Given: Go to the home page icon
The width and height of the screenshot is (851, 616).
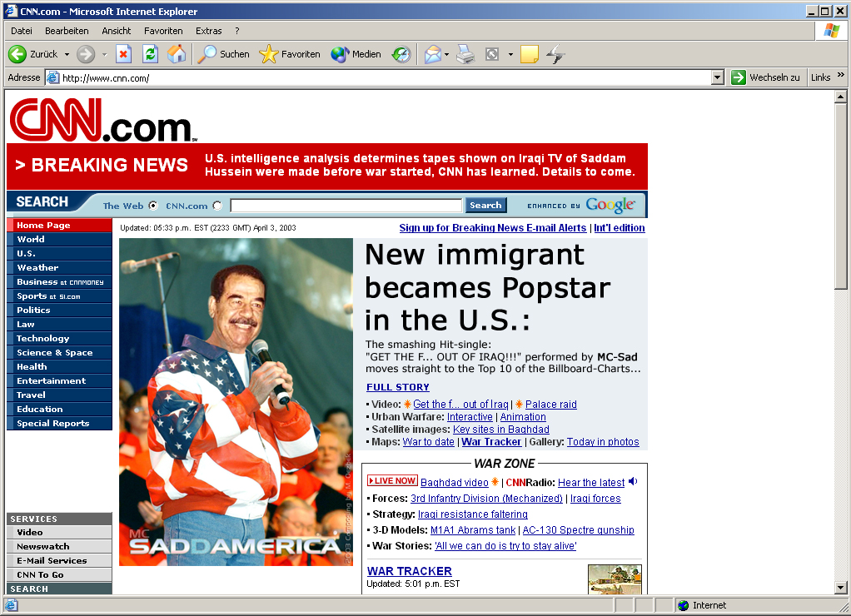Looking at the screenshot, I should click(x=177, y=54).
